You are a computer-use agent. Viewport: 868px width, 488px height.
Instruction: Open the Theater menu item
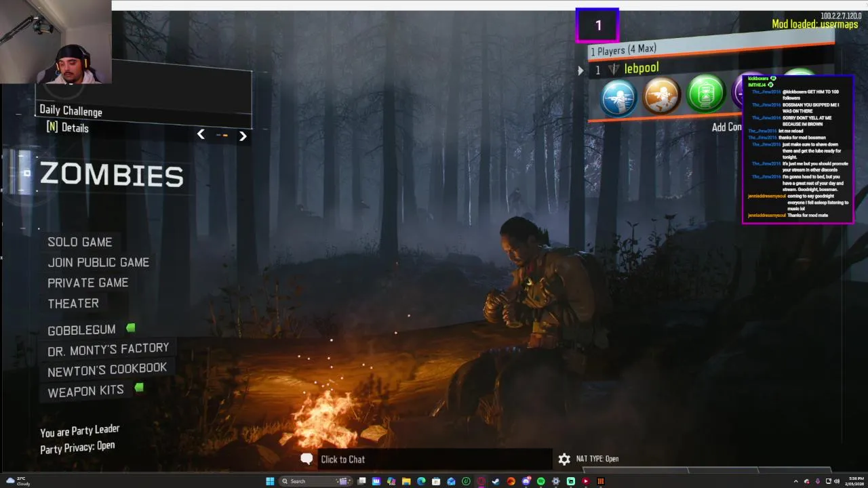click(x=73, y=304)
